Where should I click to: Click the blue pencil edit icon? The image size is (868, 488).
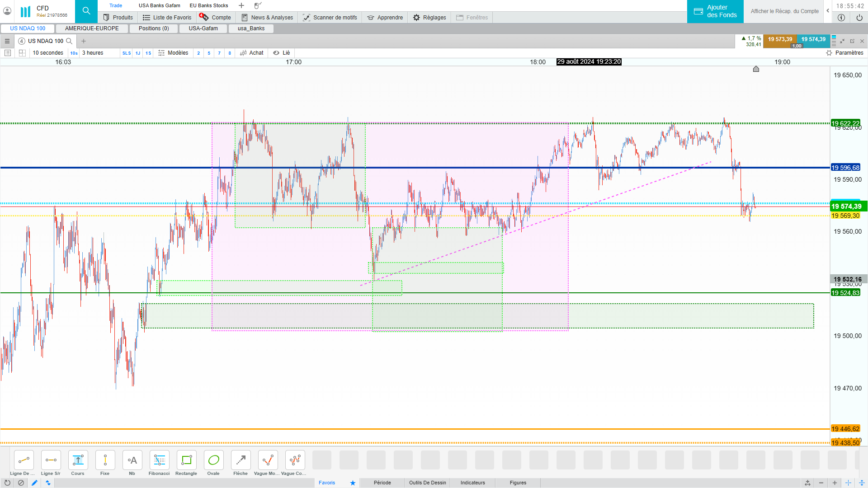click(x=34, y=483)
